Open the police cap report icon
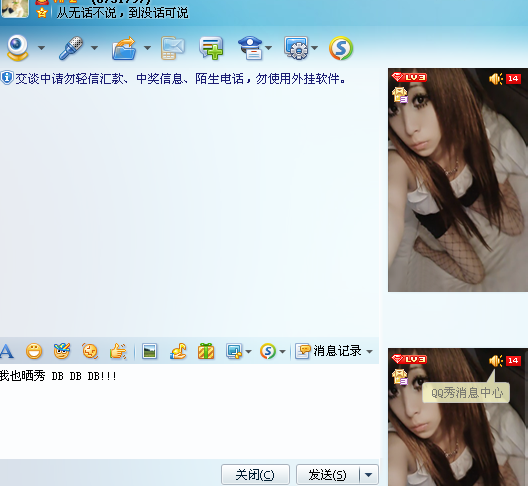 [x=251, y=48]
